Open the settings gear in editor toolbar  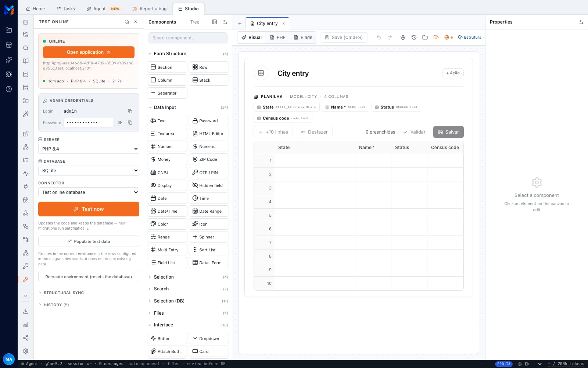403,37
